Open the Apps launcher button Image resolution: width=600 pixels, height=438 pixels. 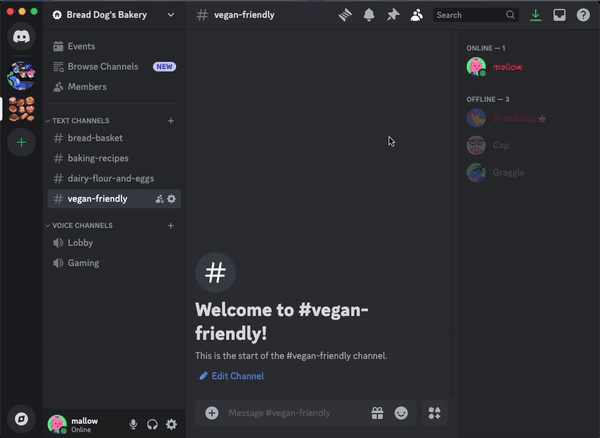point(434,413)
